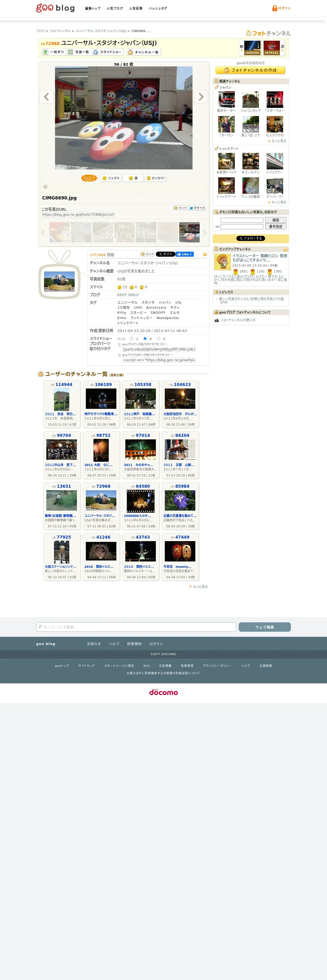Click the フォトチャンネルの作成 button
Viewport: 327px width, 980px height.
[250, 70]
